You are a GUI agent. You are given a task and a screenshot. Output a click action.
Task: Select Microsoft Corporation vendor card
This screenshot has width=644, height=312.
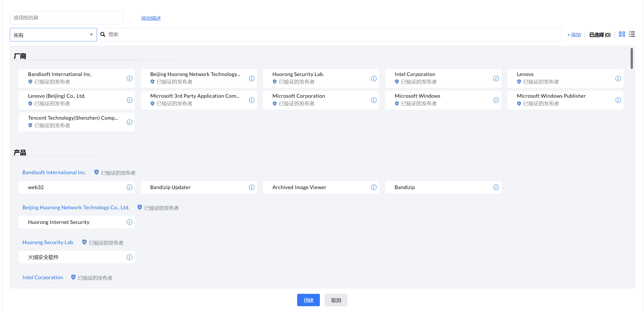pos(316,100)
